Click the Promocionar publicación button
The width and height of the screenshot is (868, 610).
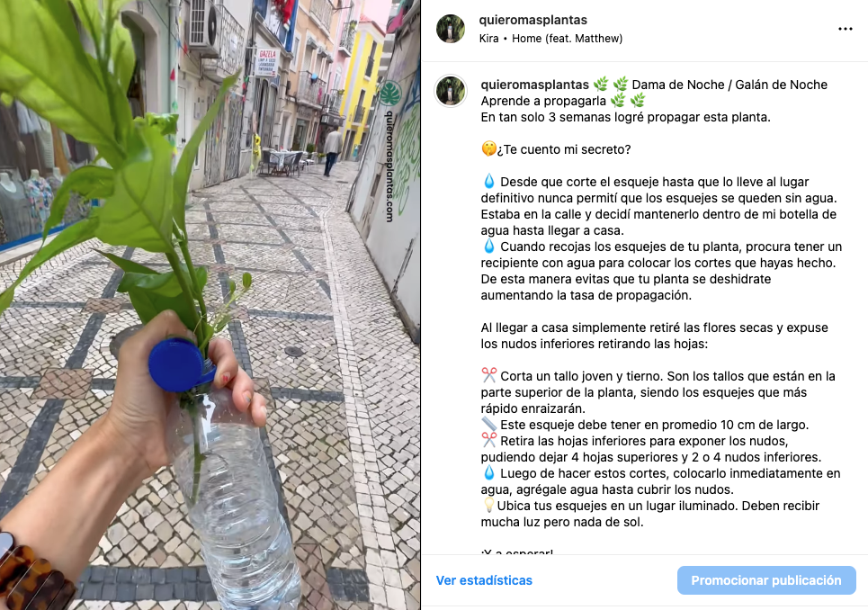766,580
